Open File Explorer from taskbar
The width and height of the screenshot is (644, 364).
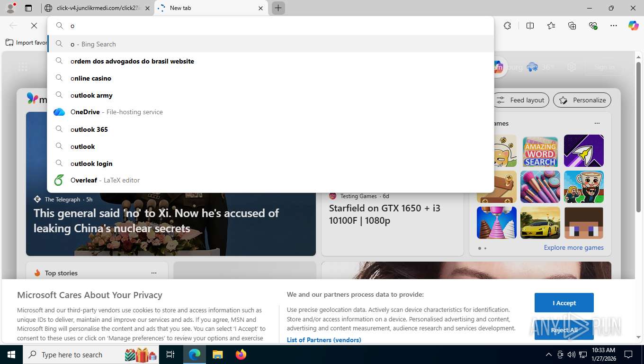click(x=217, y=355)
